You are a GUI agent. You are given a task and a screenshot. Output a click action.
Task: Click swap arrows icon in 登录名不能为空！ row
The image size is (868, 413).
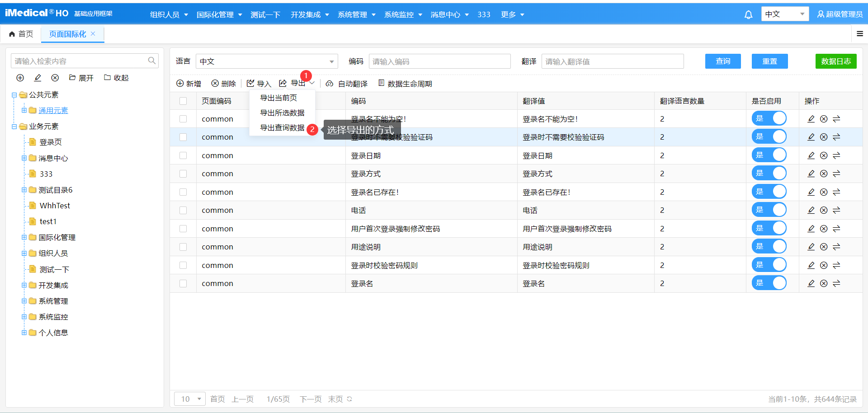coord(836,119)
